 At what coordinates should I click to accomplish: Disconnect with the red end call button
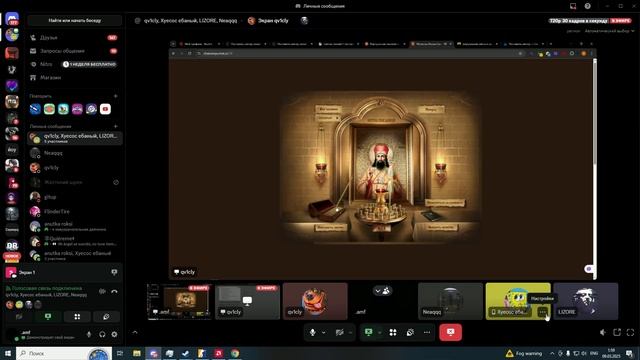(x=451, y=332)
